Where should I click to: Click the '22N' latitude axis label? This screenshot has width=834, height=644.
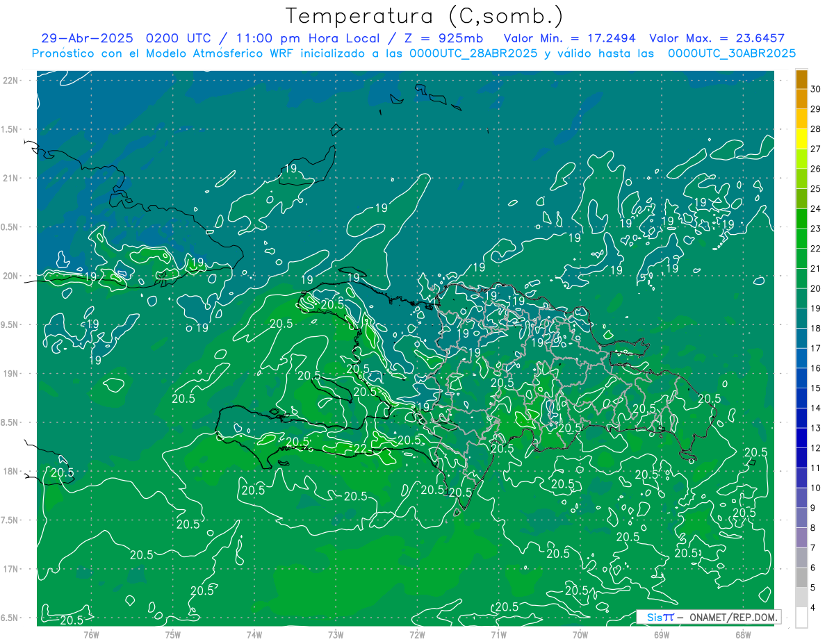point(10,80)
